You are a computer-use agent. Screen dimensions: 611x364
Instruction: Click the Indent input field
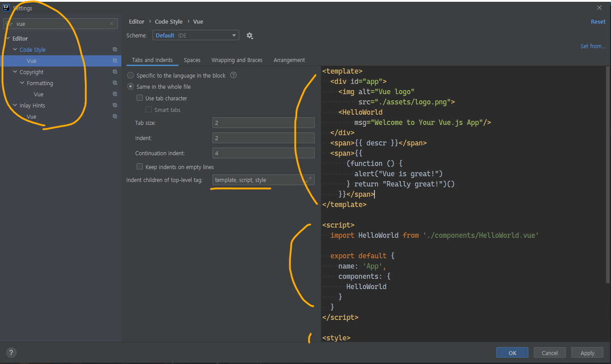point(263,138)
